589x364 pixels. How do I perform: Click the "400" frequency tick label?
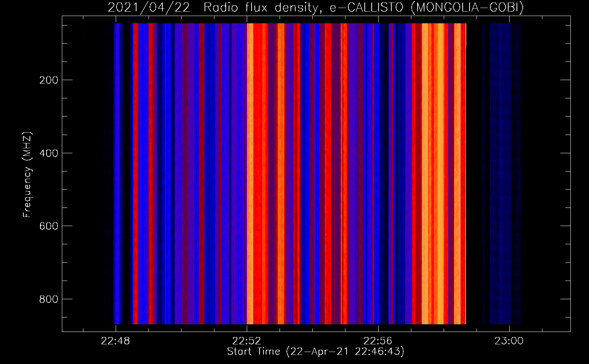[x=49, y=153]
